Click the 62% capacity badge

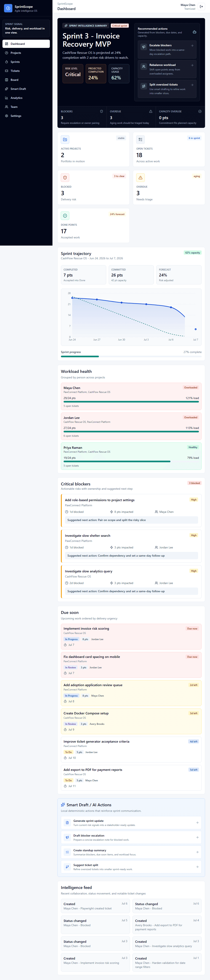click(x=193, y=253)
